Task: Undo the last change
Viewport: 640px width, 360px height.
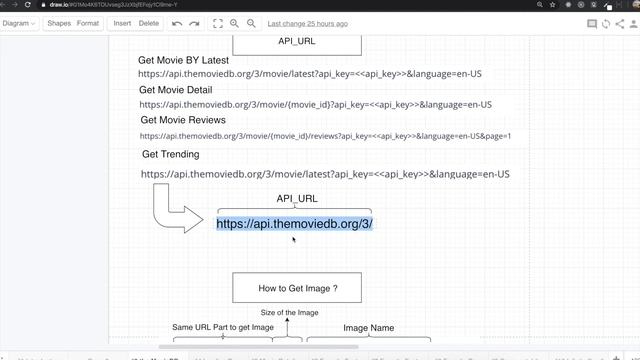Action: pyautogui.click(x=177, y=24)
